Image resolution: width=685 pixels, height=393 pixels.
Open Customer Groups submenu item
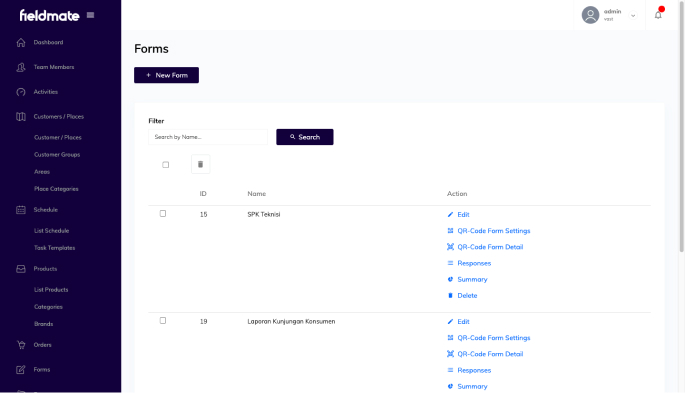57,155
